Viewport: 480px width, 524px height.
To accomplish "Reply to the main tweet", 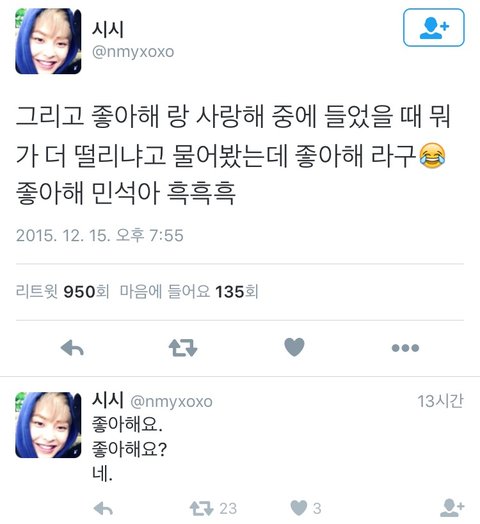I will point(72,348).
